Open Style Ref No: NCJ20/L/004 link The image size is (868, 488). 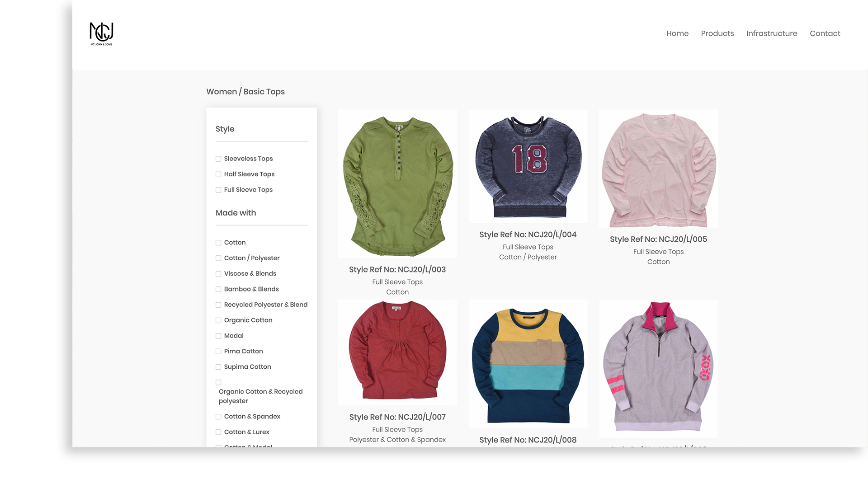pyautogui.click(x=528, y=235)
